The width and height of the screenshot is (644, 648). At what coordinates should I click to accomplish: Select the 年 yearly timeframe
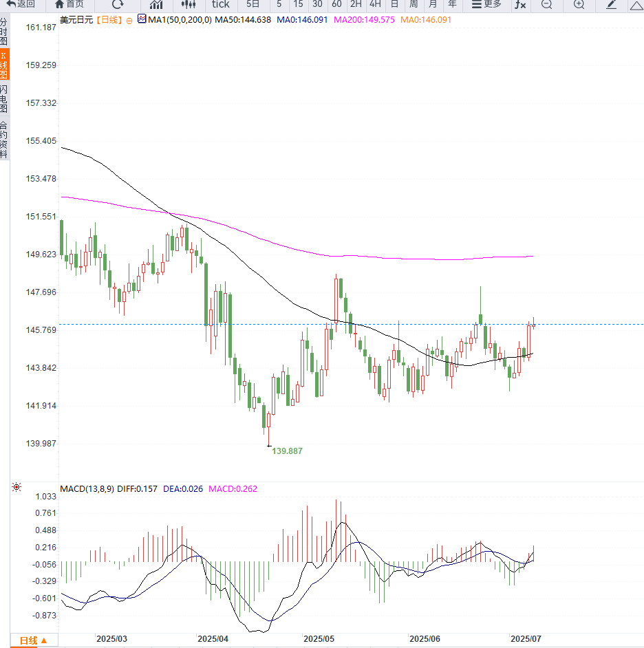pyautogui.click(x=452, y=4)
